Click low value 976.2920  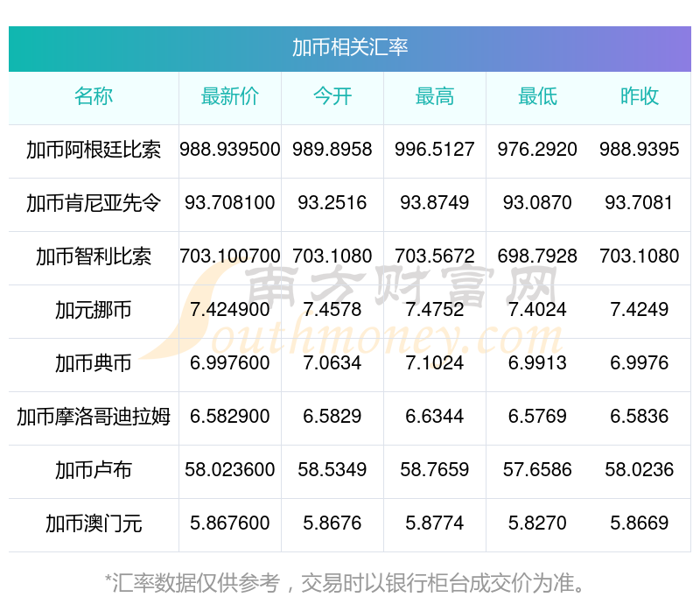(x=537, y=149)
